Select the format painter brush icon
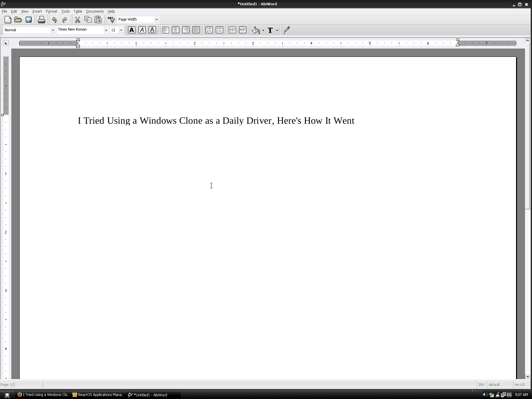Screen dimensions: 532x399 [287, 30]
